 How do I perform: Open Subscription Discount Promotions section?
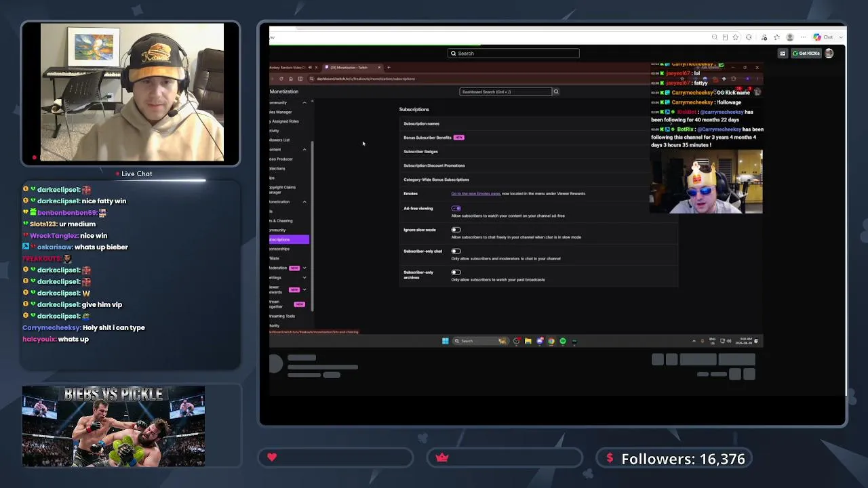[538, 166]
